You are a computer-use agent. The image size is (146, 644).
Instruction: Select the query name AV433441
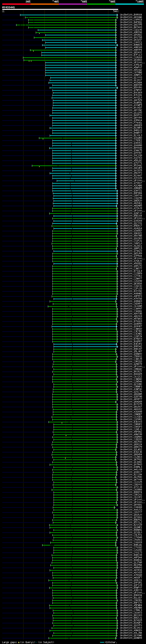[x=8, y=8]
